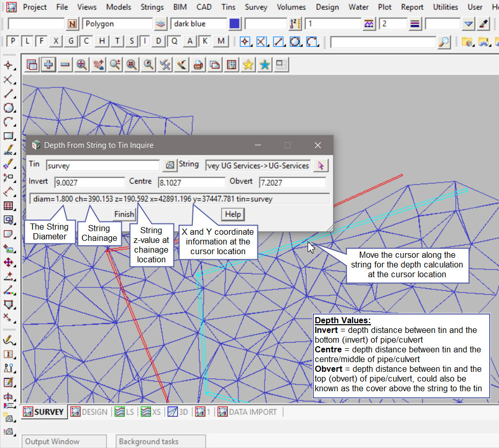The image size is (499, 448).
Task: Click the String pick arrow icon
Action: (x=321, y=165)
